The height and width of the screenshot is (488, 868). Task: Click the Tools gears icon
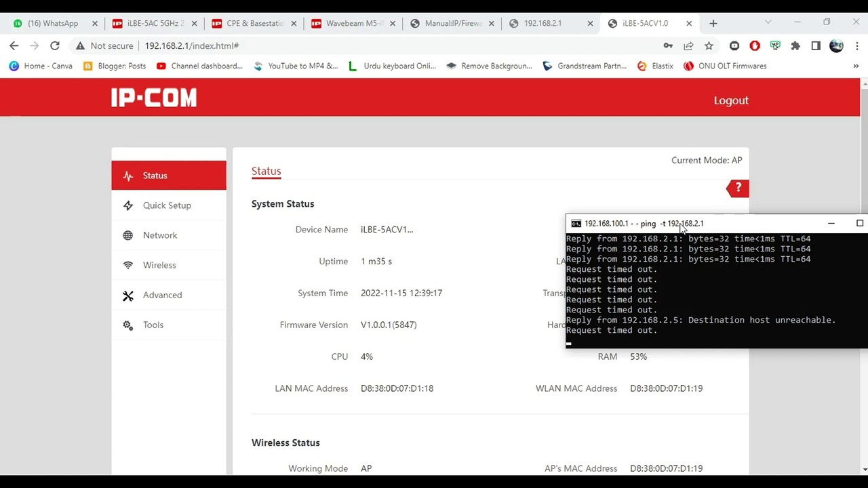128,325
